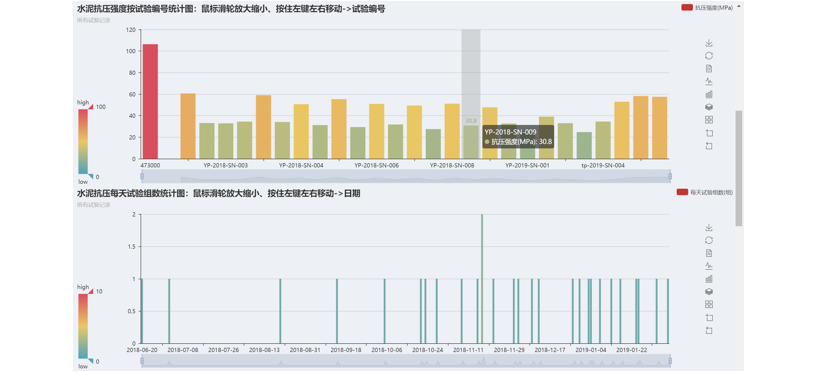Click the high handle at 10 on daily count color scale

[90, 291]
